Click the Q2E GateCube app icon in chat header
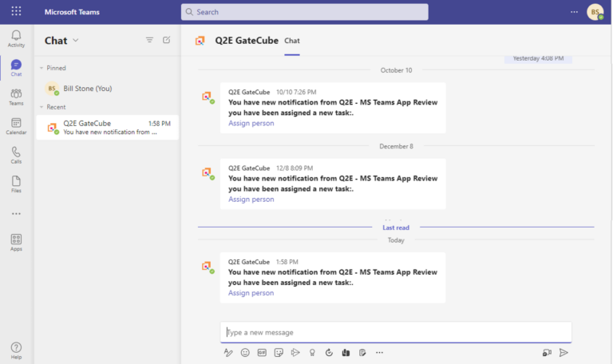This screenshot has width=613, height=364. [x=200, y=41]
